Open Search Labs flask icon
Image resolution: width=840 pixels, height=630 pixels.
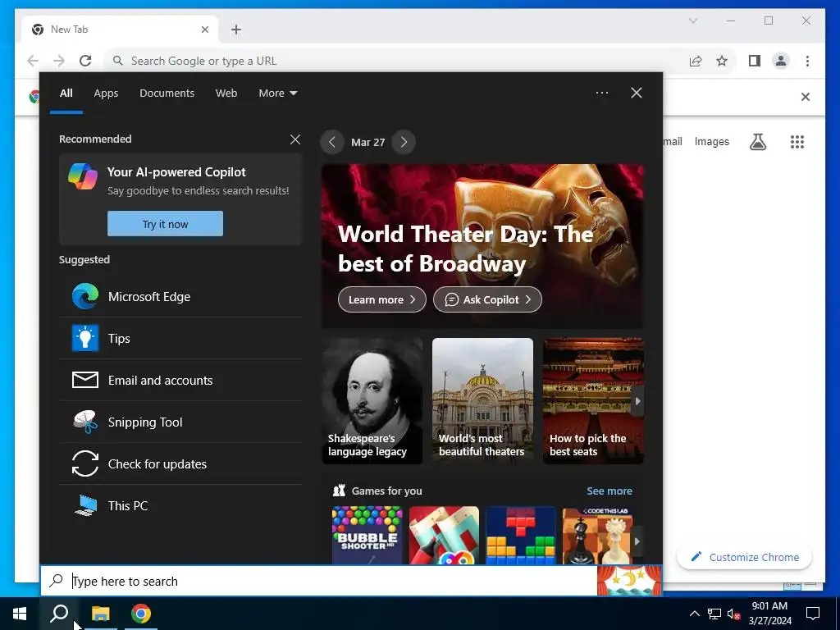point(758,142)
